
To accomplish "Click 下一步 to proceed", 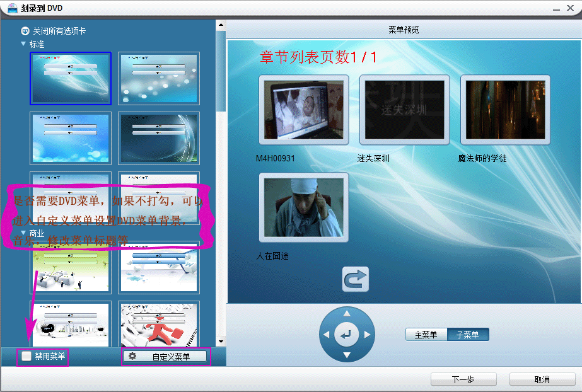I will [463, 379].
